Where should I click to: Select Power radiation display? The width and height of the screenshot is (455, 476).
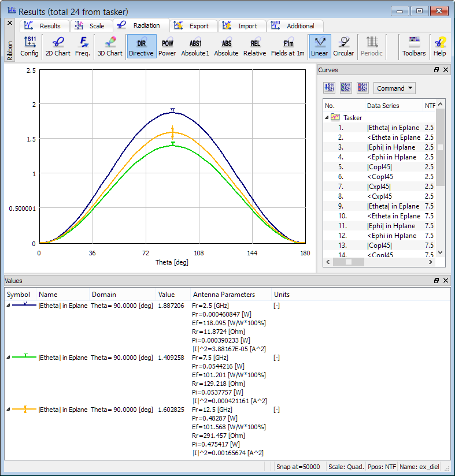click(x=167, y=46)
